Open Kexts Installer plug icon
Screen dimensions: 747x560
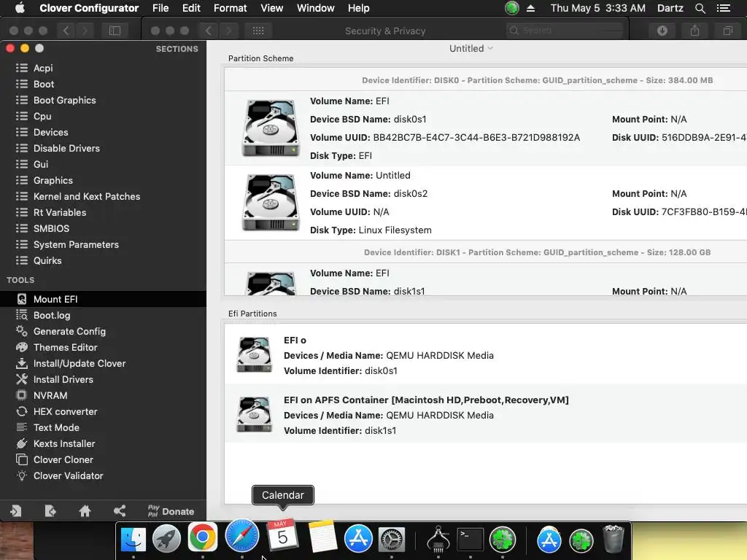22,443
